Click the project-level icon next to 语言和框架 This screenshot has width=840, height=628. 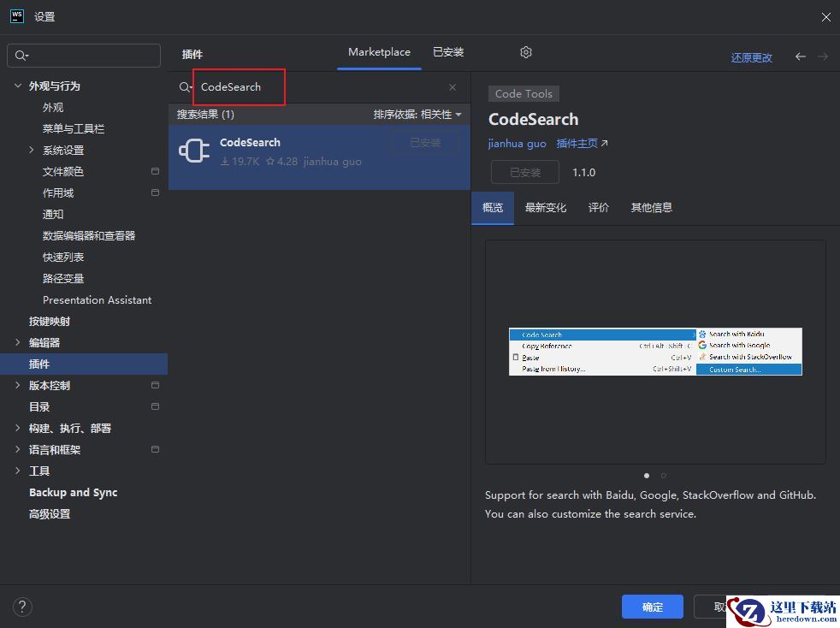(156, 449)
